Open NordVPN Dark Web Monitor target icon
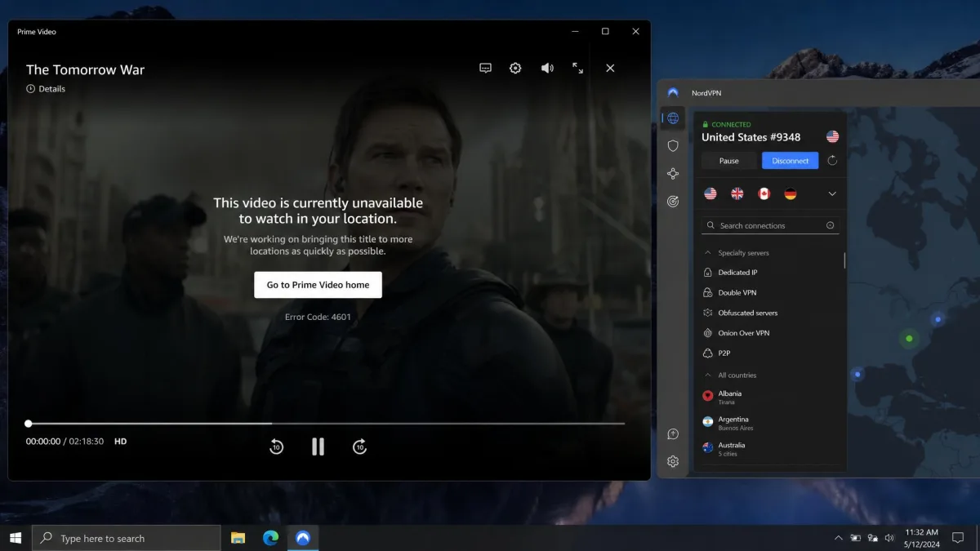980x551 pixels. point(673,202)
